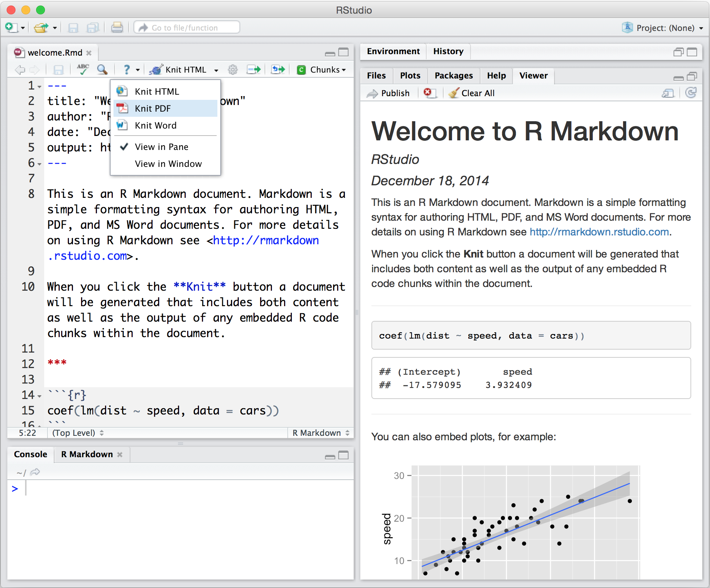Select View in Window option
The height and width of the screenshot is (588, 710).
coord(168,164)
